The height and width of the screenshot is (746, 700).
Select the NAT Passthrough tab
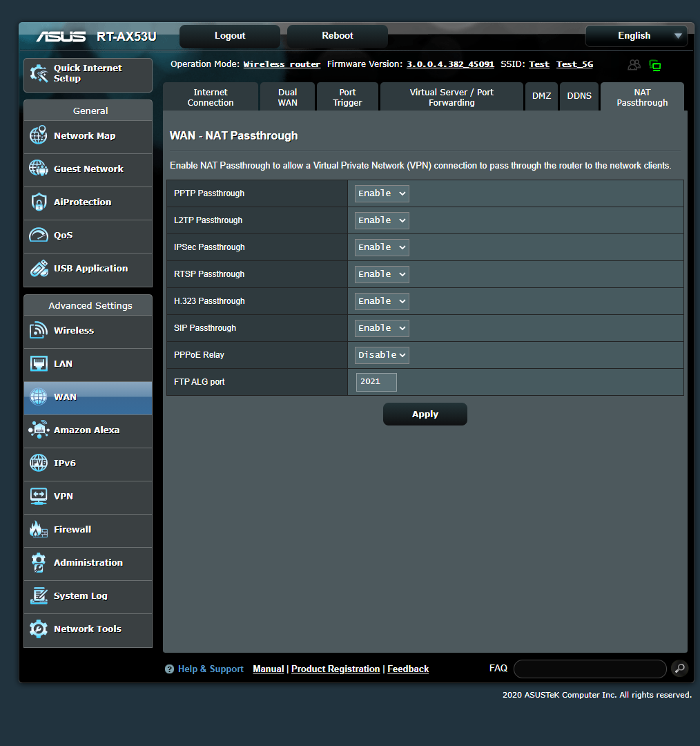(x=642, y=97)
